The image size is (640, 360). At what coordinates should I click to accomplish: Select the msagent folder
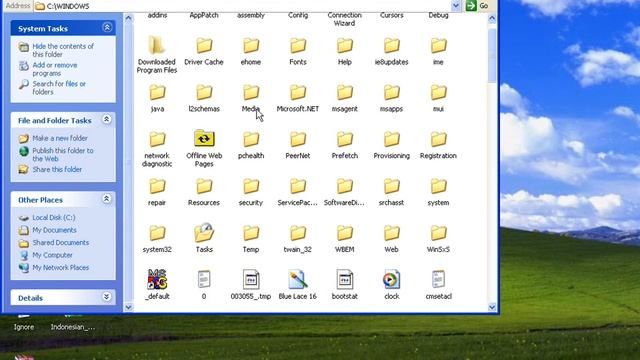[x=344, y=98]
